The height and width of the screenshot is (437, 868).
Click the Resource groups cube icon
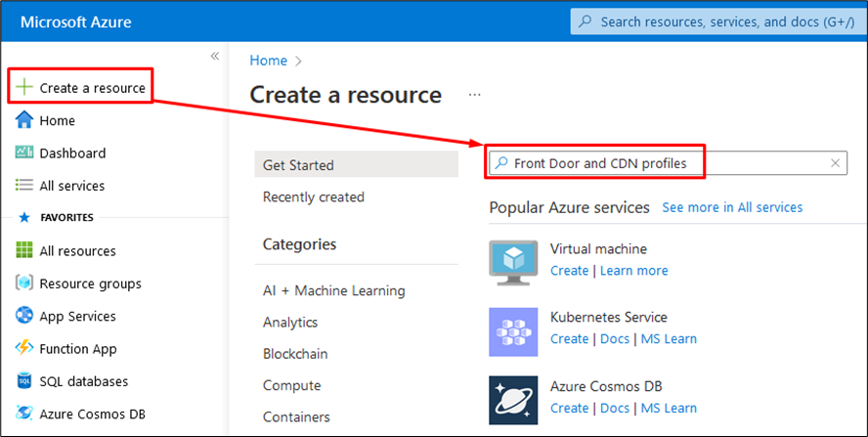(24, 283)
